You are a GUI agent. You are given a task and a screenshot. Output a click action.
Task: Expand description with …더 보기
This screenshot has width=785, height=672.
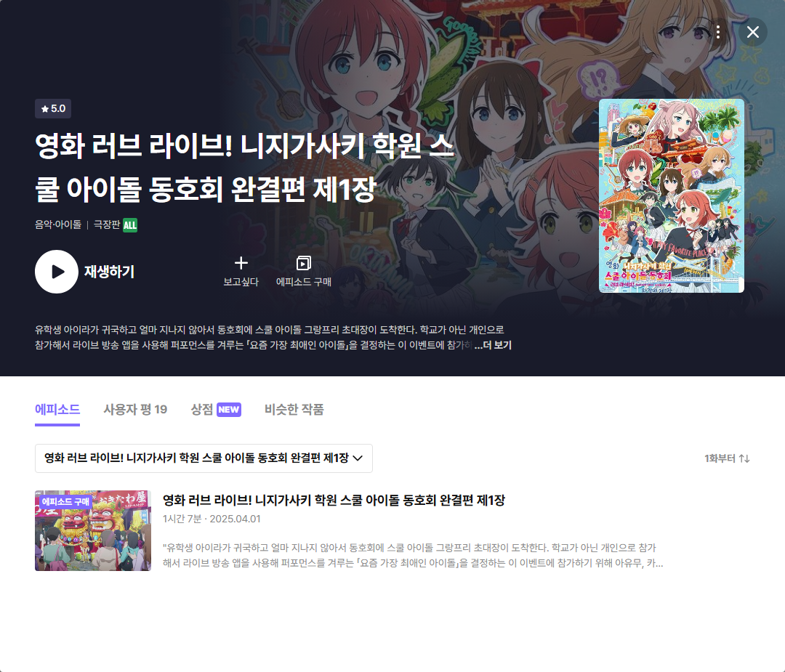tap(493, 346)
